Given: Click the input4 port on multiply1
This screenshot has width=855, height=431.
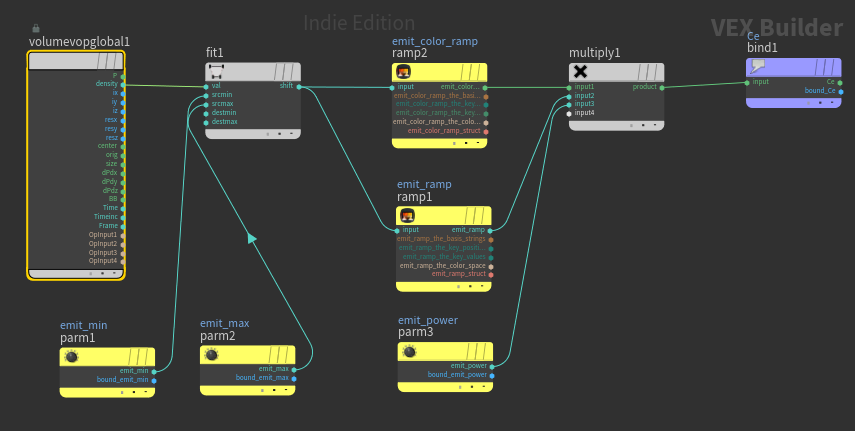Looking at the screenshot, I should [x=569, y=113].
